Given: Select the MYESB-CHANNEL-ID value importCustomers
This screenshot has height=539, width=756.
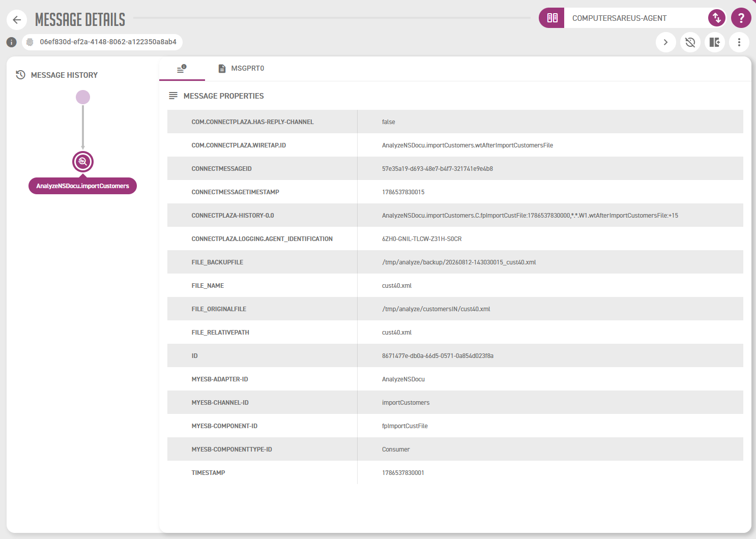Looking at the screenshot, I should point(406,403).
